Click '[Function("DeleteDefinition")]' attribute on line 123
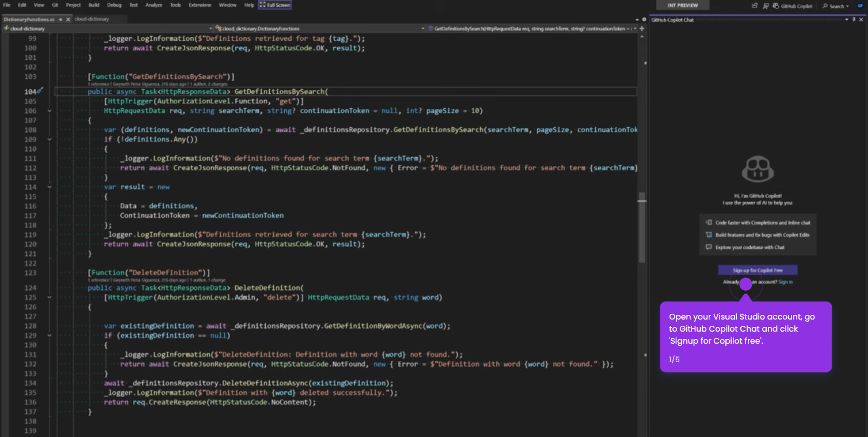The height and width of the screenshot is (437, 868). [x=149, y=272]
